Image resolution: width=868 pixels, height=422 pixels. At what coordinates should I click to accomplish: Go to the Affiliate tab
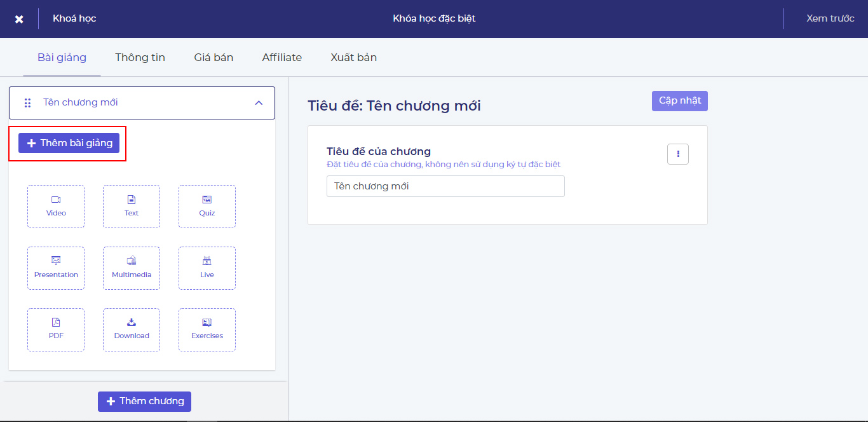coord(281,57)
